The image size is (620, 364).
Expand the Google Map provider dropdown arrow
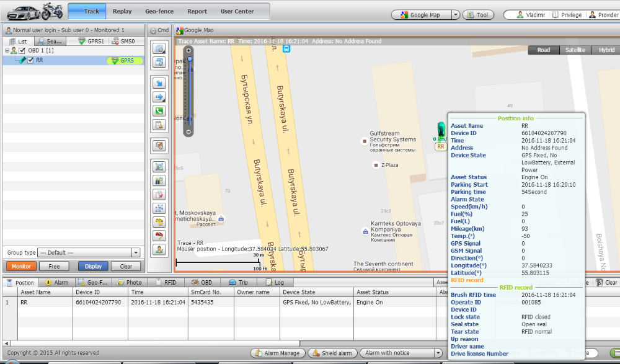(x=455, y=15)
